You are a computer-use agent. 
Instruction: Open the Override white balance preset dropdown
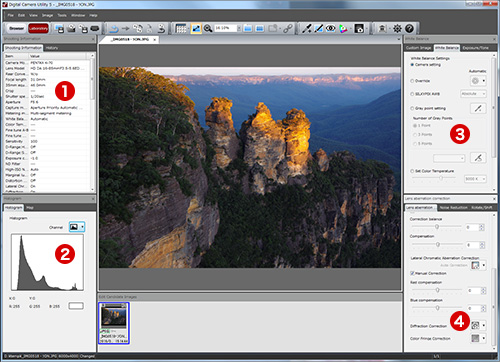click(x=478, y=81)
